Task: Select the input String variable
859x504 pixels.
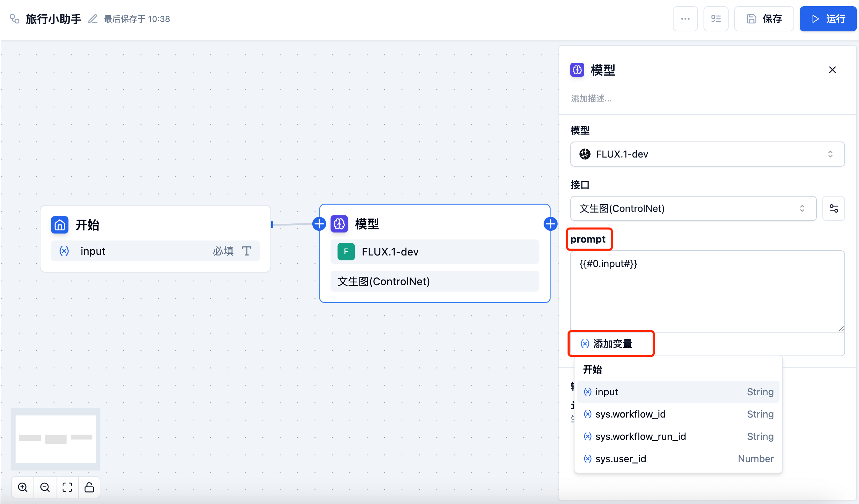Action: (x=678, y=392)
